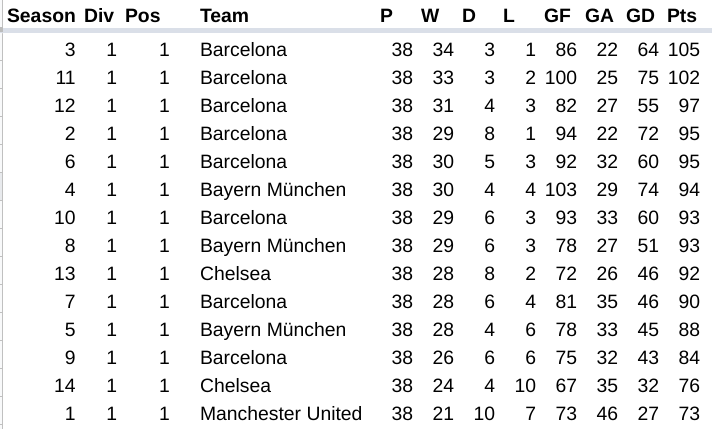This screenshot has width=712, height=429.
Task: Click the Div column header
Action: (99, 16)
